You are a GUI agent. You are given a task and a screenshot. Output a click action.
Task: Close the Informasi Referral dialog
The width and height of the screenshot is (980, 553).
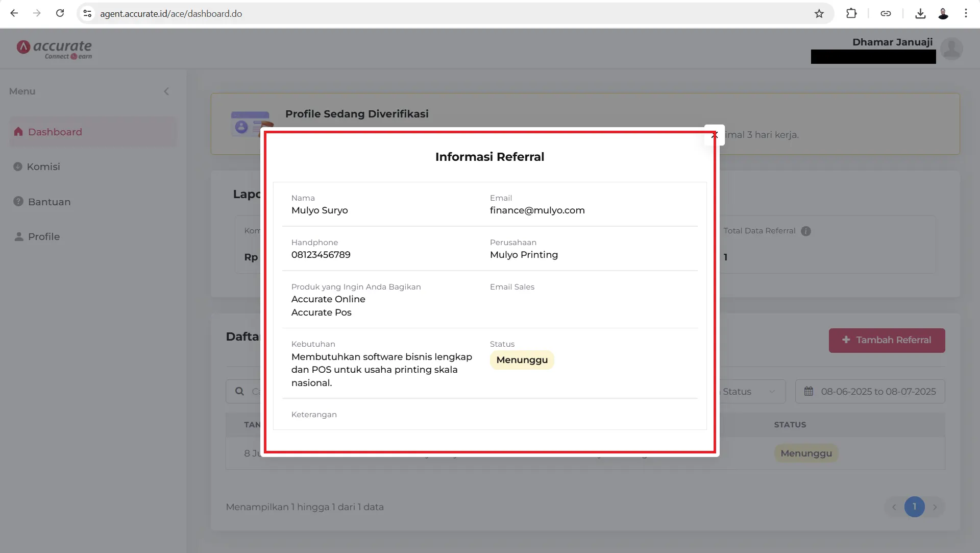(714, 135)
